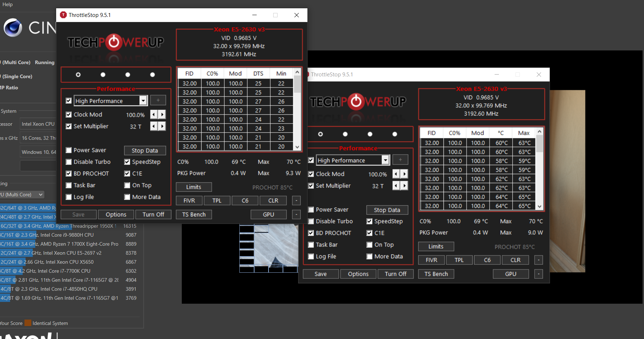
Task: Open the FIVR voltage control window
Action: pos(189,200)
